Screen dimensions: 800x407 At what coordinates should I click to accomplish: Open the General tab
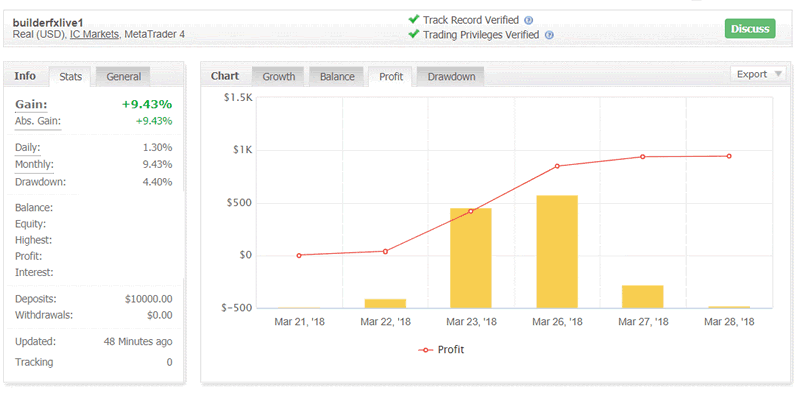tap(124, 76)
